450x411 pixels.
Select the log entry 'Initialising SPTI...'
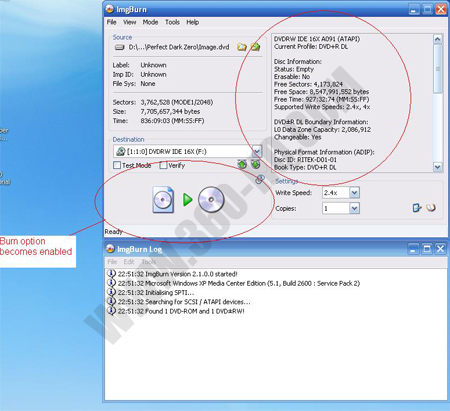pyautogui.click(x=156, y=293)
